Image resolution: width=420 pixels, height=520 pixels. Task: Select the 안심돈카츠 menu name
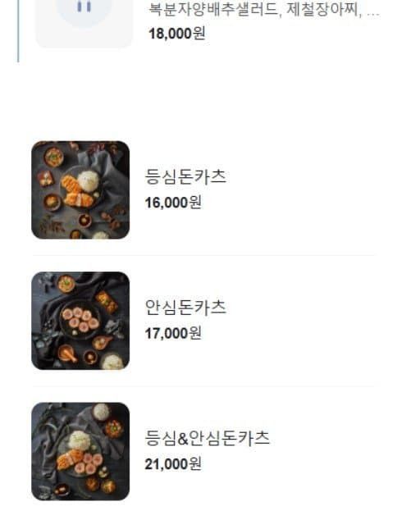pos(185,307)
